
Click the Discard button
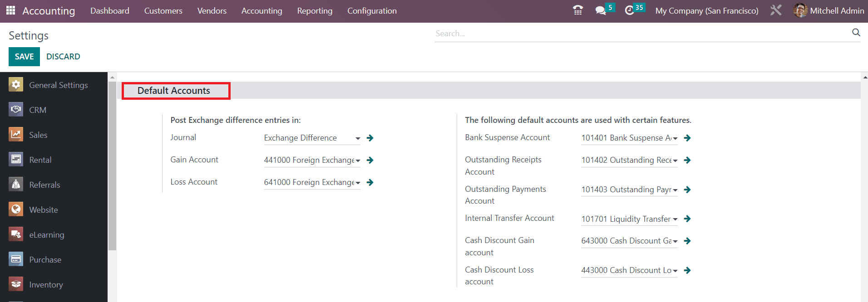point(63,57)
